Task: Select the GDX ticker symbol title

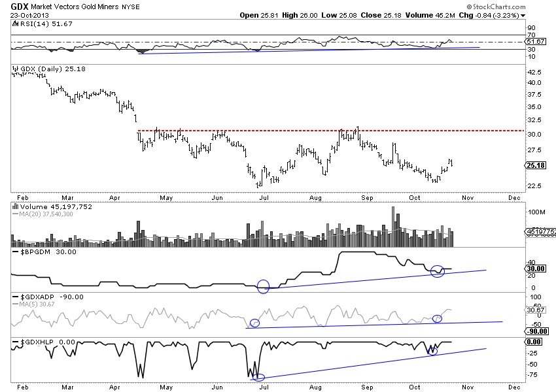Action: click(20, 7)
